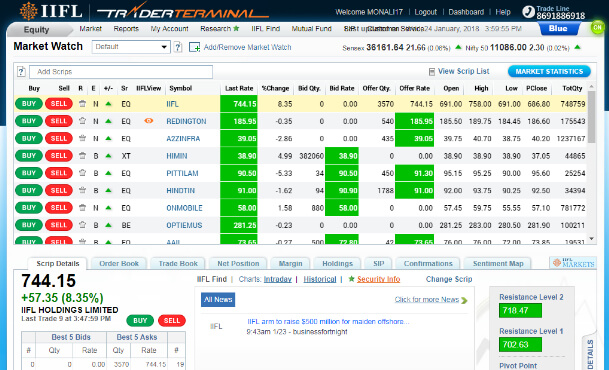Screen dimensions: 609x370
Task: Click the market watch vertical scrollbar thumb
Action: tap(592, 117)
